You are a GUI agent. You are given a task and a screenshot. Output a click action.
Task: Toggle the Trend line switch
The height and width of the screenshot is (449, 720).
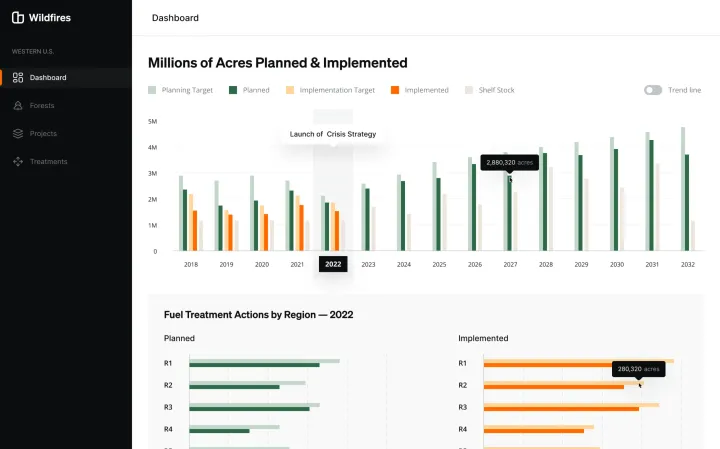click(x=652, y=90)
